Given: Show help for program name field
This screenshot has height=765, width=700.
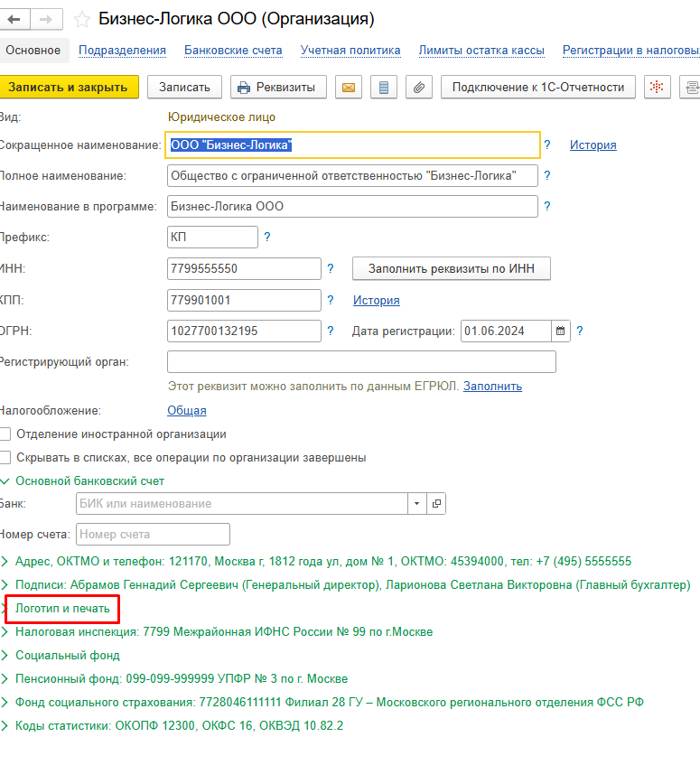Looking at the screenshot, I should [x=547, y=206].
